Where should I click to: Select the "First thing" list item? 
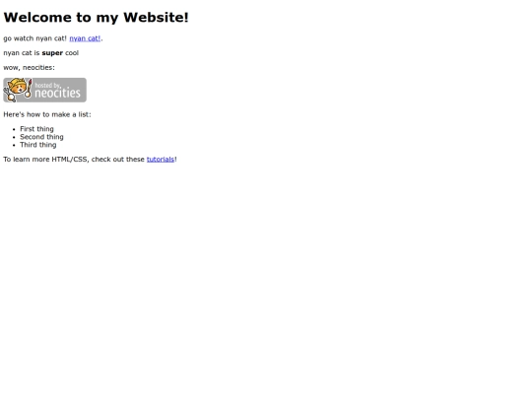pyautogui.click(x=36, y=129)
